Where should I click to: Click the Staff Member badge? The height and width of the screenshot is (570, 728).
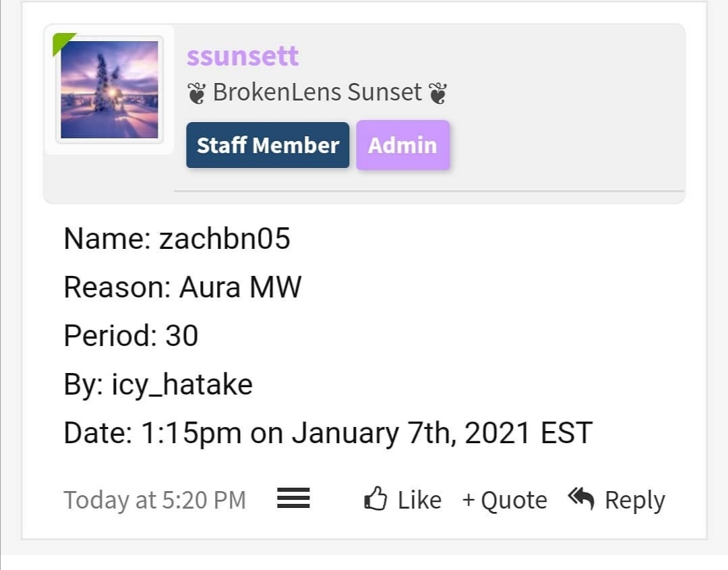(x=268, y=145)
